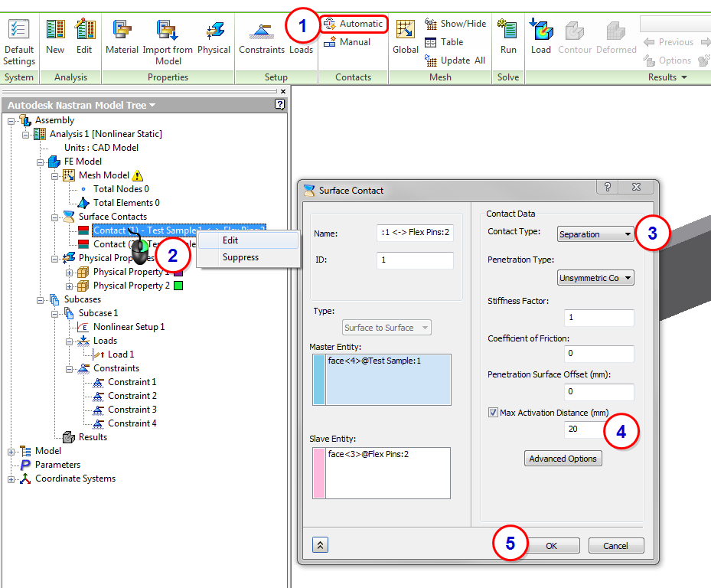711x588 pixels.
Task: Select face<3>@Flex Pins:2 slave entity
Action: 368,454
